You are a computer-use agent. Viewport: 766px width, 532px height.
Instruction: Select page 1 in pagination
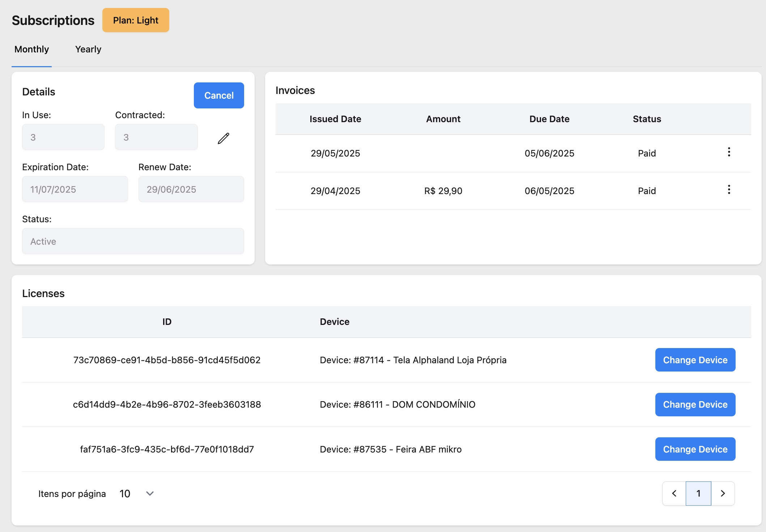pos(698,493)
